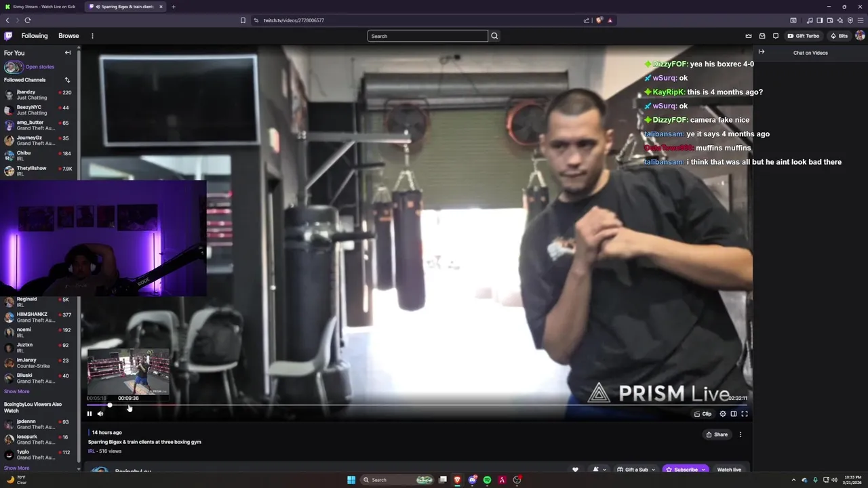Click the Watch live button
Image resolution: width=868 pixels, height=488 pixels.
coord(729,470)
